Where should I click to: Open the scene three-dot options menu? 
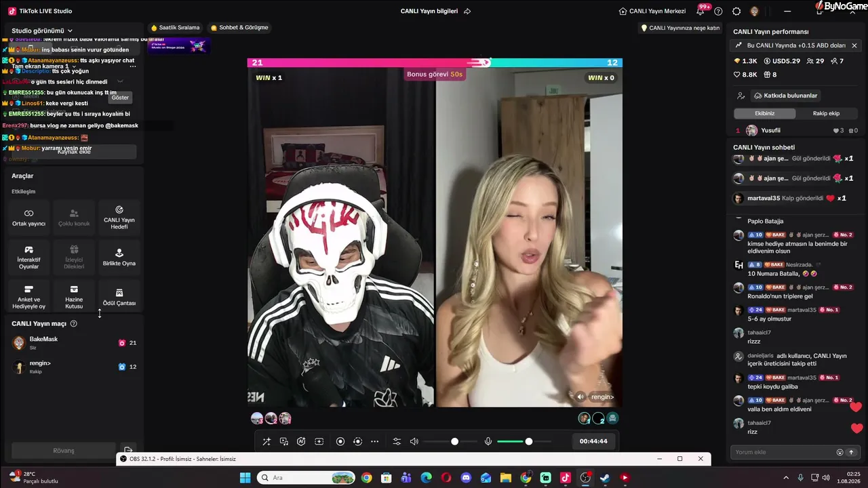pos(133,66)
